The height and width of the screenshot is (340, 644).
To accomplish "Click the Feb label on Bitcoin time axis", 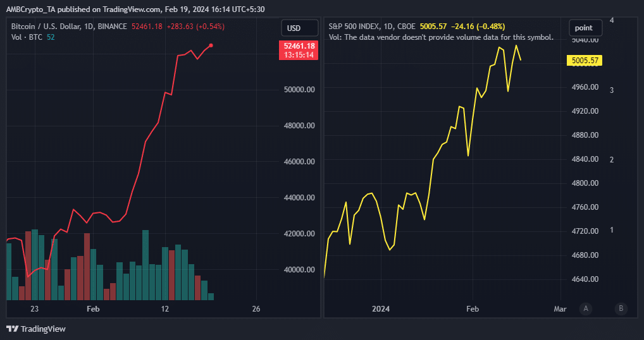I will 93,309.
